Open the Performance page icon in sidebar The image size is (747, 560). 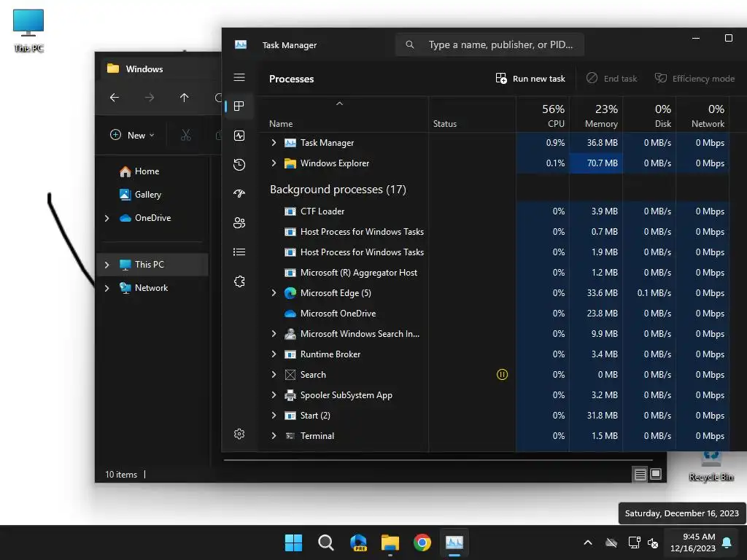(x=239, y=136)
